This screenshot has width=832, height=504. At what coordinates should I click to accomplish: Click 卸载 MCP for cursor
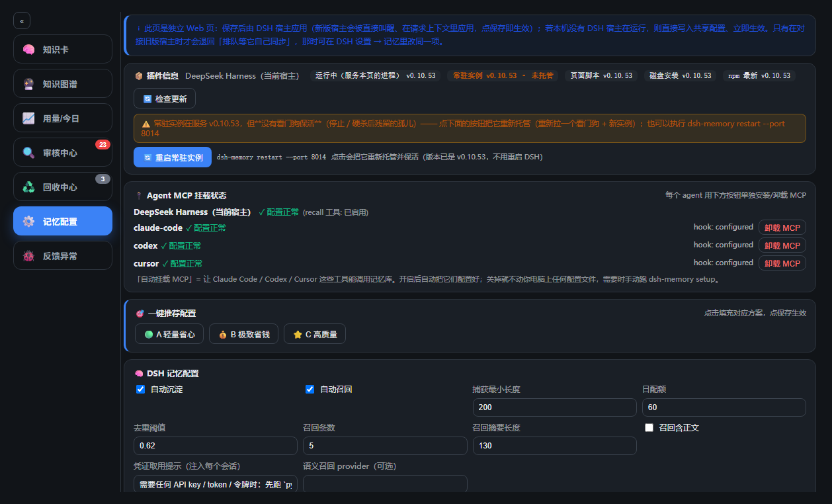click(x=782, y=263)
